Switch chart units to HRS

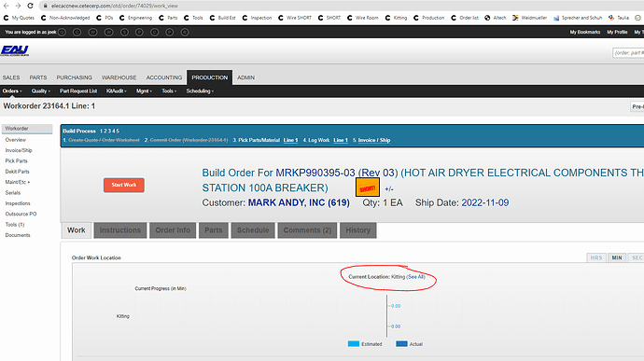(x=596, y=257)
